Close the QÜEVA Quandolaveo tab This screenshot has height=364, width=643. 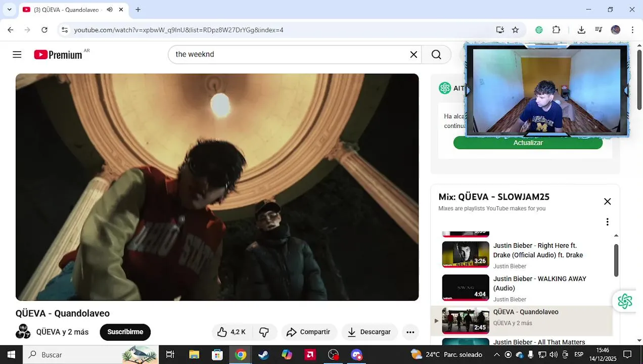[x=121, y=10]
